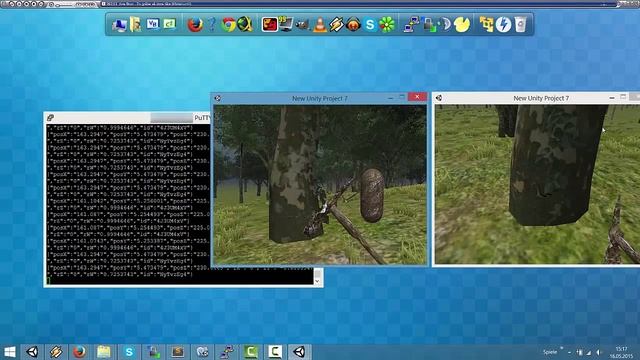
Task: Open the green globe dock icon
Action: tap(245, 24)
